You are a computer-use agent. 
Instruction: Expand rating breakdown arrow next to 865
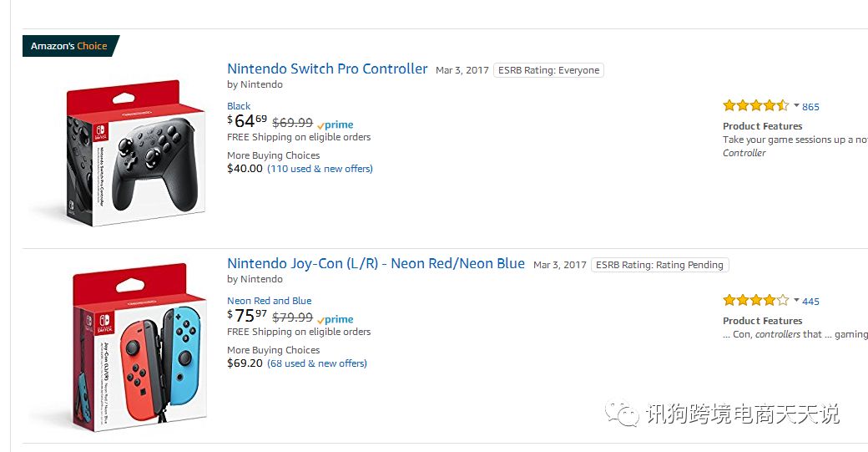(x=796, y=106)
